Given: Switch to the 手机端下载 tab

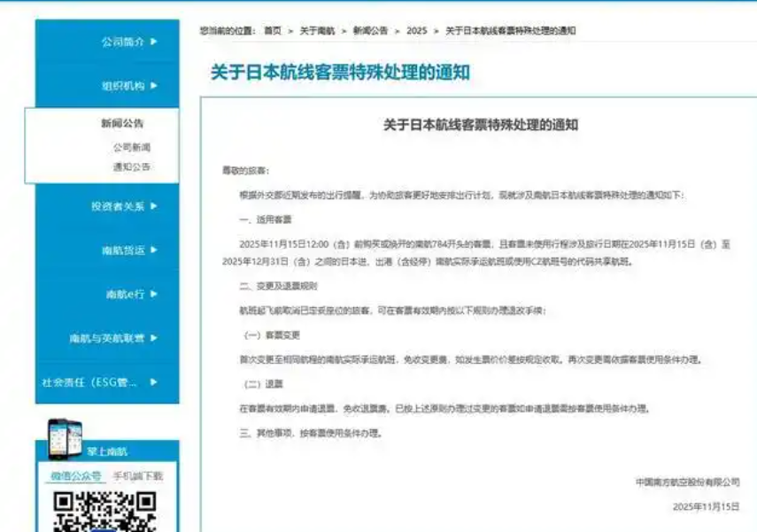Looking at the screenshot, I should 137,475.
